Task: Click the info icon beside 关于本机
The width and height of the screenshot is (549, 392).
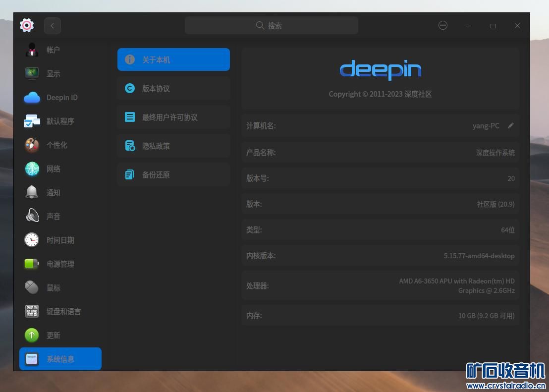Action: pyautogui.click(x=130, y=59)
